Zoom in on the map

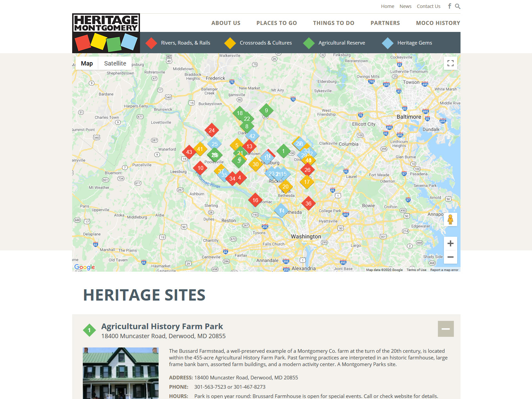click(x=451, y=243)
